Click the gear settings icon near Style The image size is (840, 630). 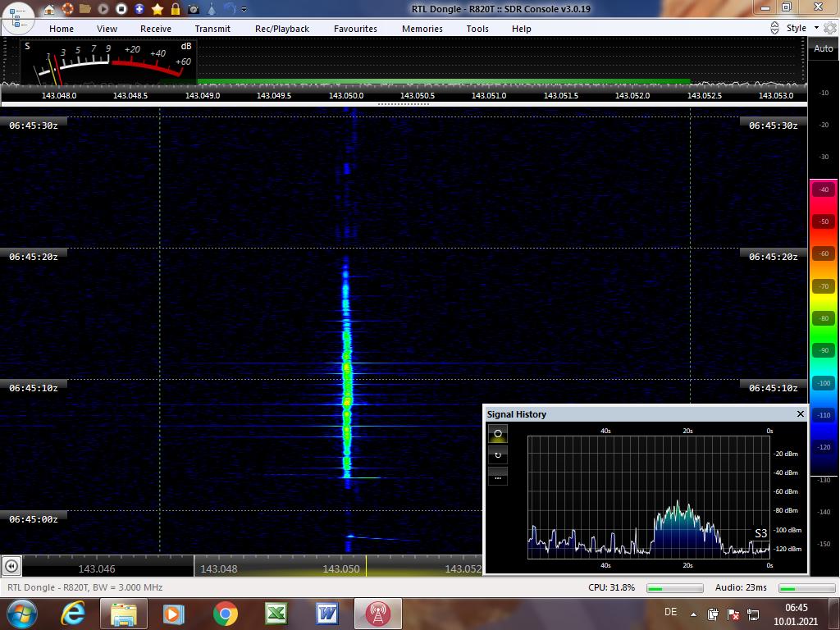pyautogui.click(x=830, y=28)
